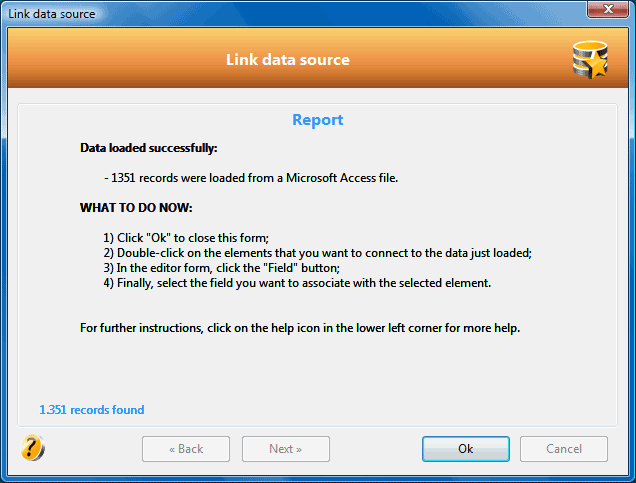
Task: Click instruction step 3 about Field button
Action: click(221, 268)
